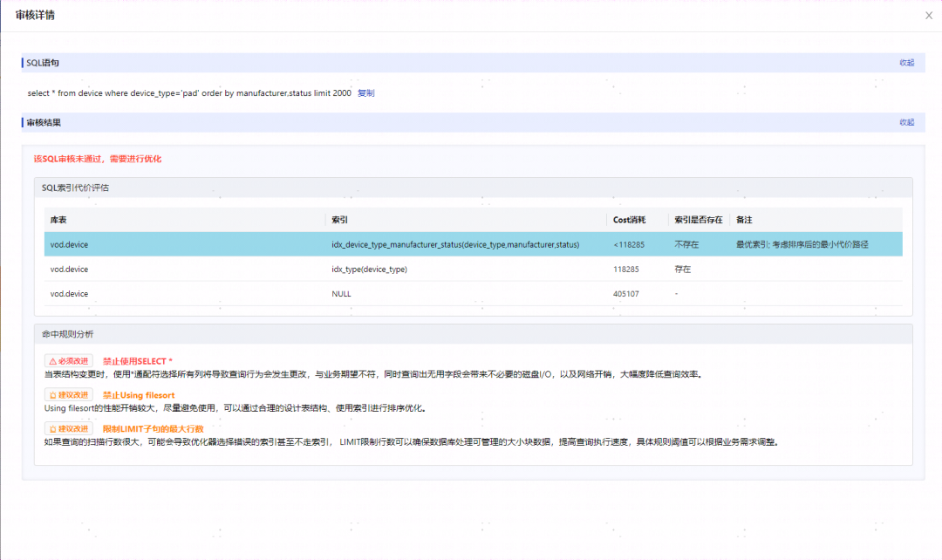The height and width of the screenshot is (560, 942).
Task: Click the red 该SQL审核未通过 warning message
Action: coord(98,159)
